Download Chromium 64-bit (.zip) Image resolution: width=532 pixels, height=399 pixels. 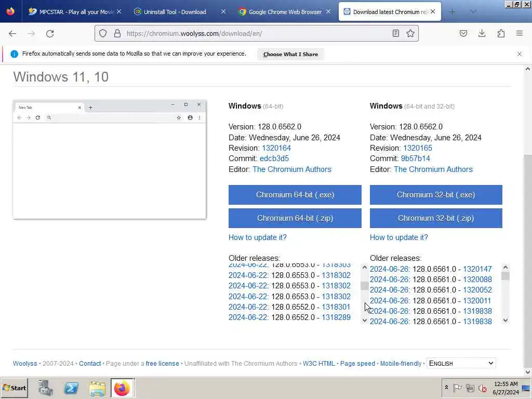pos(295,218)
